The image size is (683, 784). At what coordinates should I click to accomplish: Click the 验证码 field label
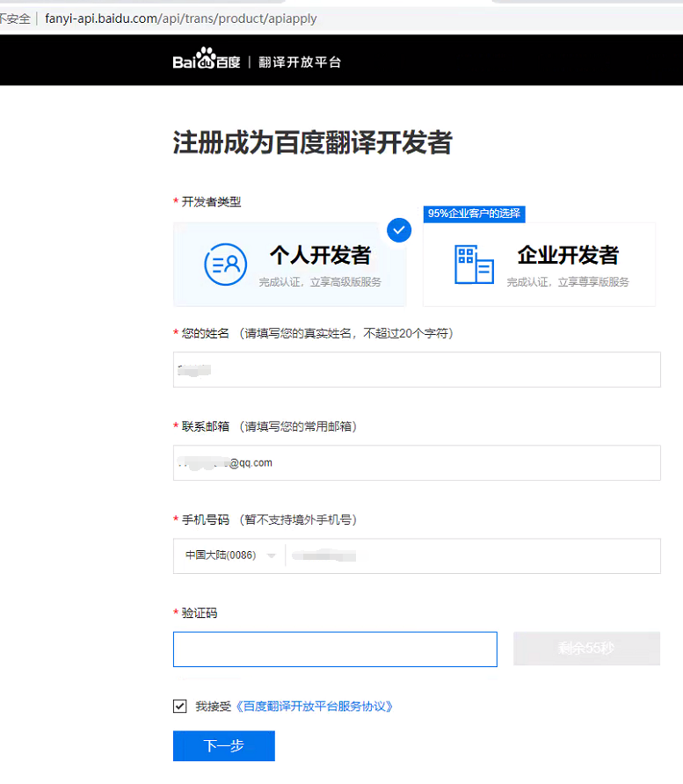tap(200, 613)
